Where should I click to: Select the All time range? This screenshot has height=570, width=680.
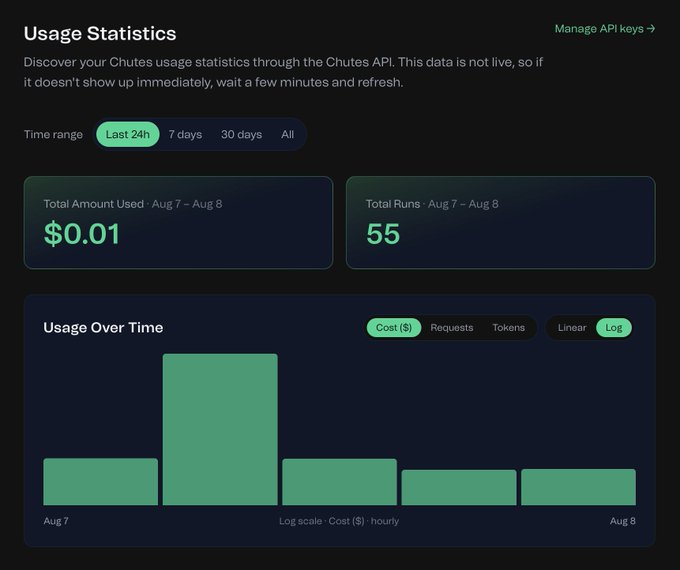coord(288,134)
